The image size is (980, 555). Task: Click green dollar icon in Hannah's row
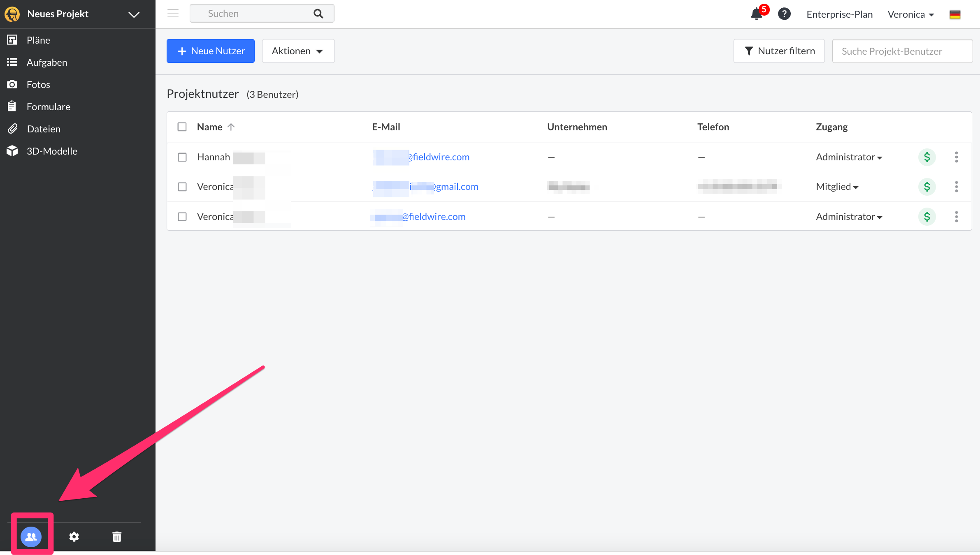click(927, 157)
